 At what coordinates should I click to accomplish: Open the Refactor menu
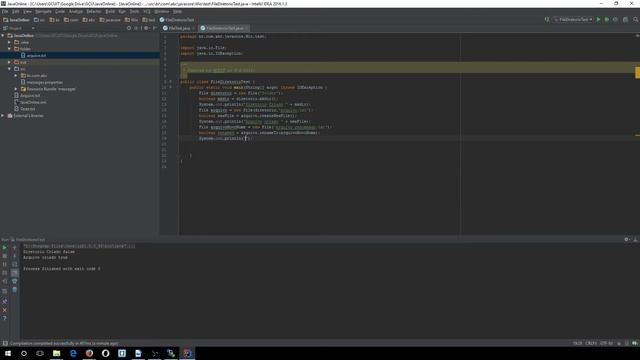tap(94, 11)
